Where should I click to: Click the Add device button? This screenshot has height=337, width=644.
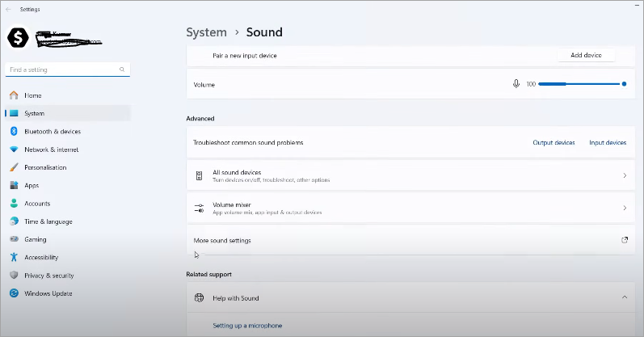tap(586, 55)
